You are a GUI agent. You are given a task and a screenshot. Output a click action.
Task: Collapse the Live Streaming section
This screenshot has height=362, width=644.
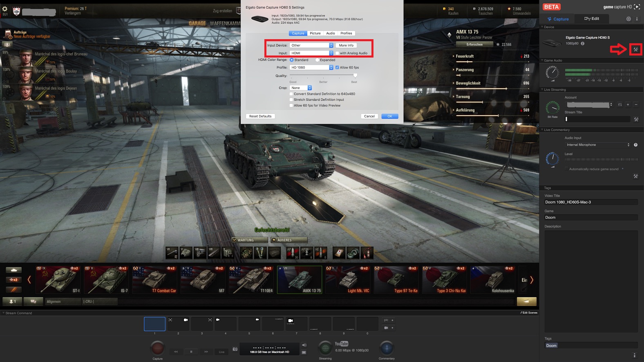(542, 90)
